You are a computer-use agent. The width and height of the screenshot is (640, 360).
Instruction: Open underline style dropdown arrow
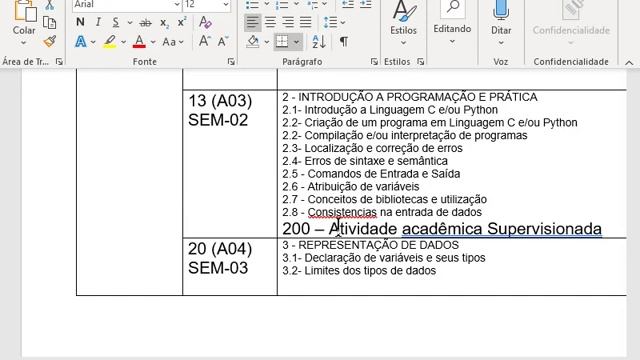pos(130,22)
